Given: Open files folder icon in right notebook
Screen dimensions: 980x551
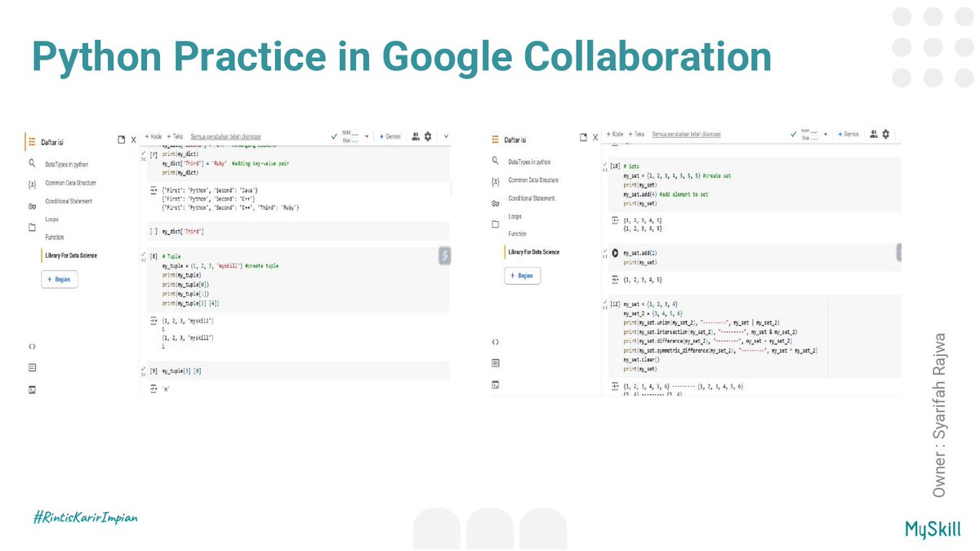Looking at the screenshot, I should point(495,224).
